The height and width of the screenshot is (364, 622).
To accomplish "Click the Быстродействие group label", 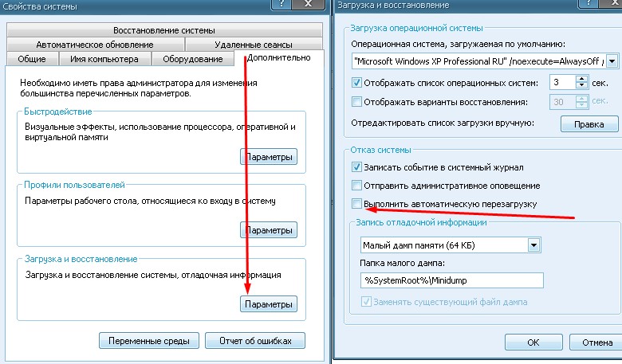I will click(58, 112).
